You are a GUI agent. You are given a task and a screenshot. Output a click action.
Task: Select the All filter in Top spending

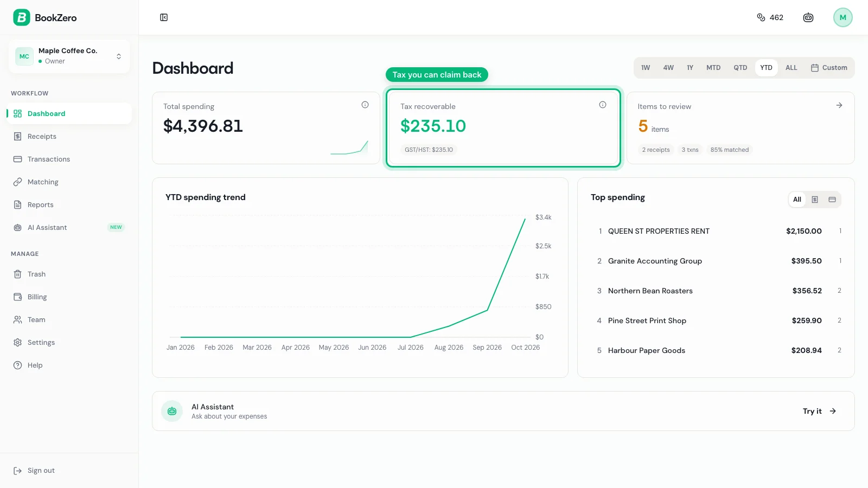click(797, 200)
